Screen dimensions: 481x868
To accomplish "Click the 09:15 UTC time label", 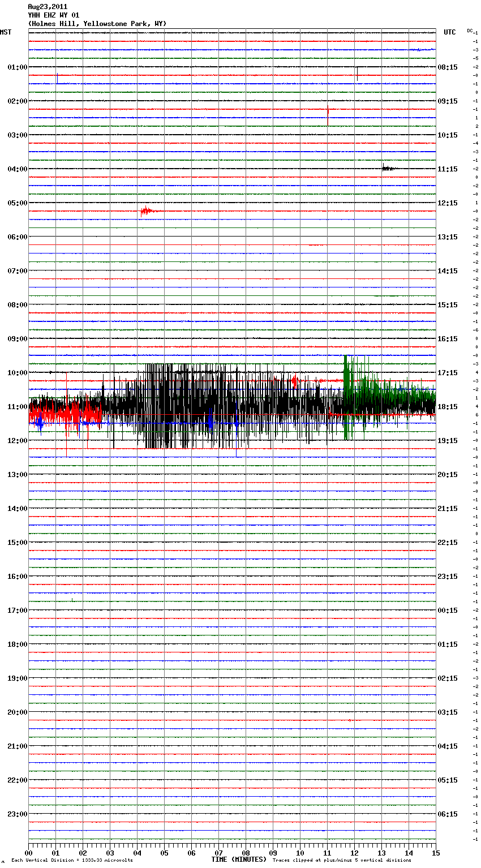I will [x=448, y=101].
